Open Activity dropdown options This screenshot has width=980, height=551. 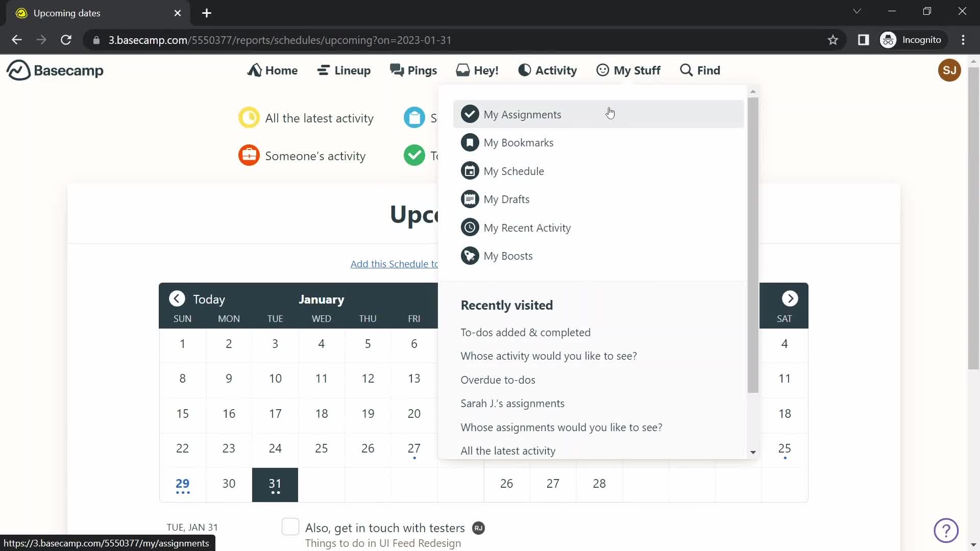549,70
